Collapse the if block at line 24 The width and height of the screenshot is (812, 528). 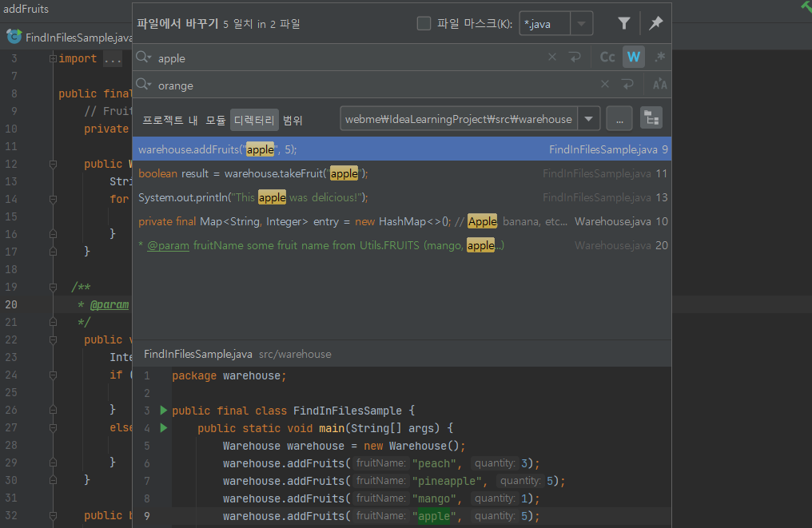[x=52, y=375]
